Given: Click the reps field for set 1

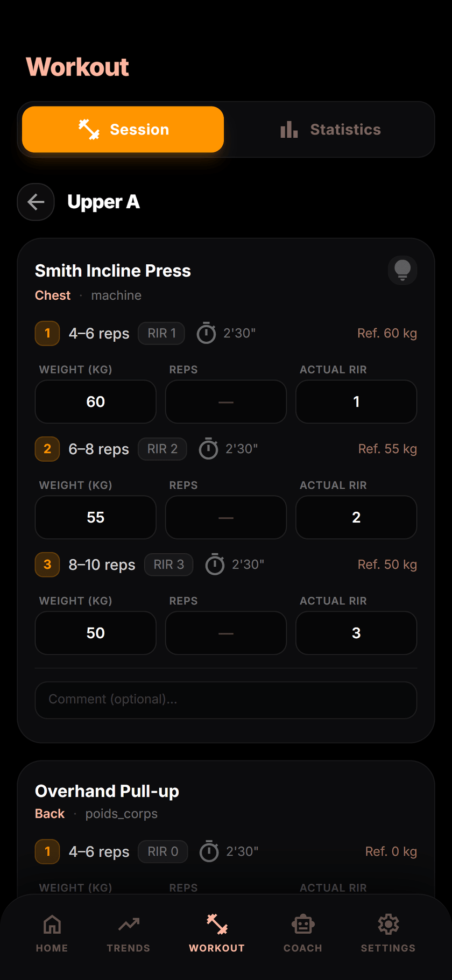Looking at the screenshot, I should tap(226, 402).
